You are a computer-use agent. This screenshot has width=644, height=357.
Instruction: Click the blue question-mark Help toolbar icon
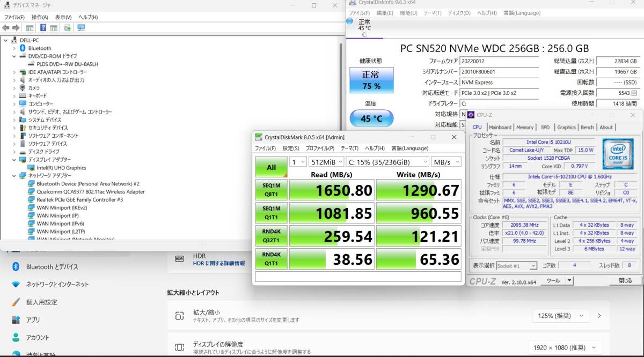[x=43, y=27]
